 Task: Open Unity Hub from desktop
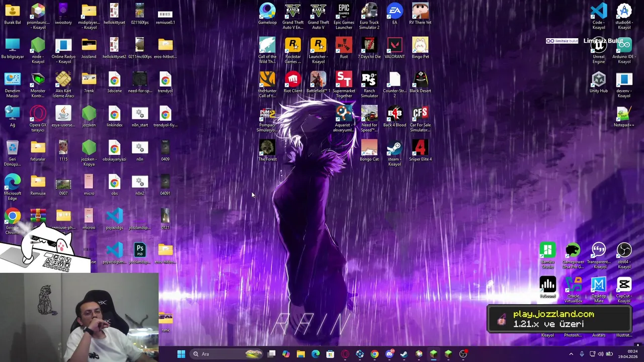coord(598,82)
